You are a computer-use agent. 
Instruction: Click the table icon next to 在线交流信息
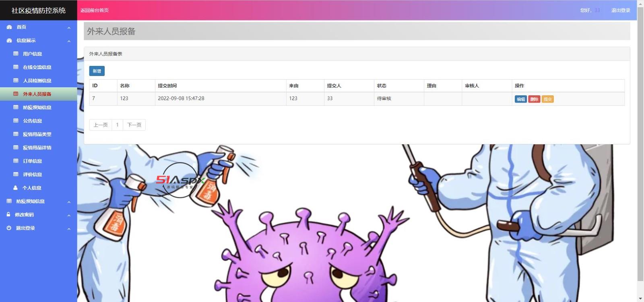click(16, 67)
